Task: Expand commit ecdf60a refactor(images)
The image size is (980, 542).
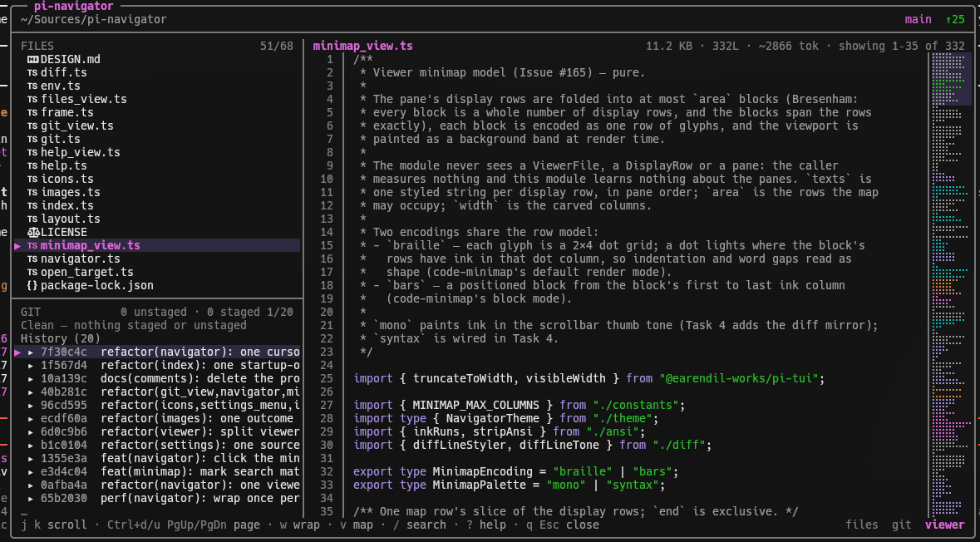Action: tap(31, 419)
